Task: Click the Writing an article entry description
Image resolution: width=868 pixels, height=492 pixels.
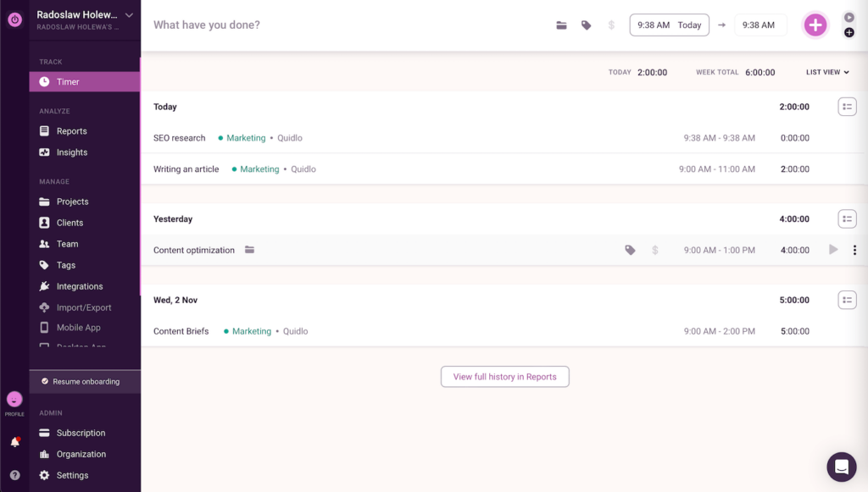Action: [x=186, y=169]
